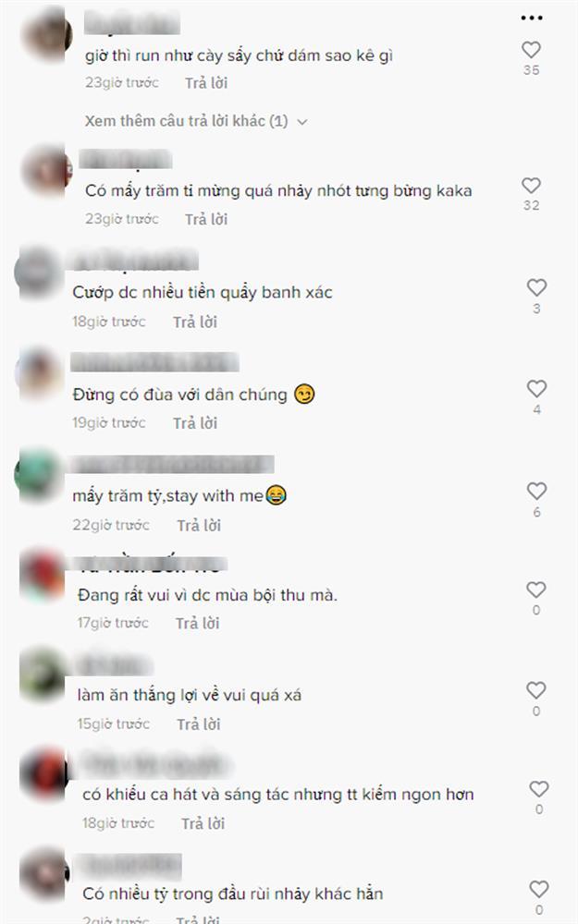Like the 'nhảy nhót tưng bừng kaka' comment

coord(532,186)
